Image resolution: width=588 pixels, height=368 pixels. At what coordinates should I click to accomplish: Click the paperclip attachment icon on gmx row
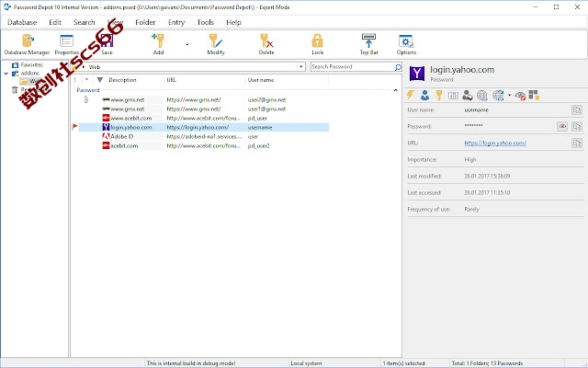pyautogui.click(x=85, y=99)
